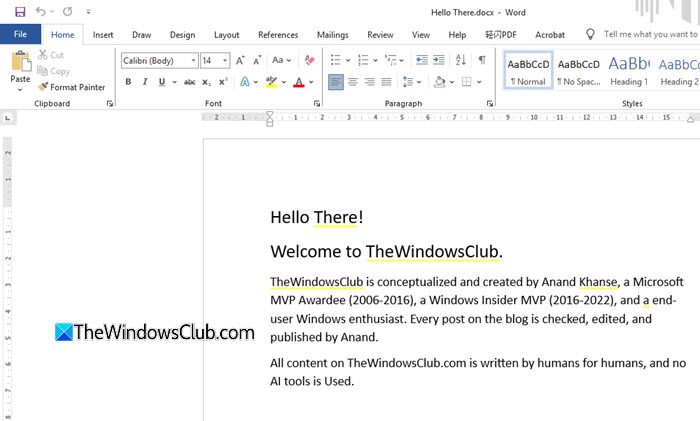Image resolution: width=700 pixels, height=421 pixels.
Task: Toggle Strikethrough formatting
Action: tap(189, 82)
